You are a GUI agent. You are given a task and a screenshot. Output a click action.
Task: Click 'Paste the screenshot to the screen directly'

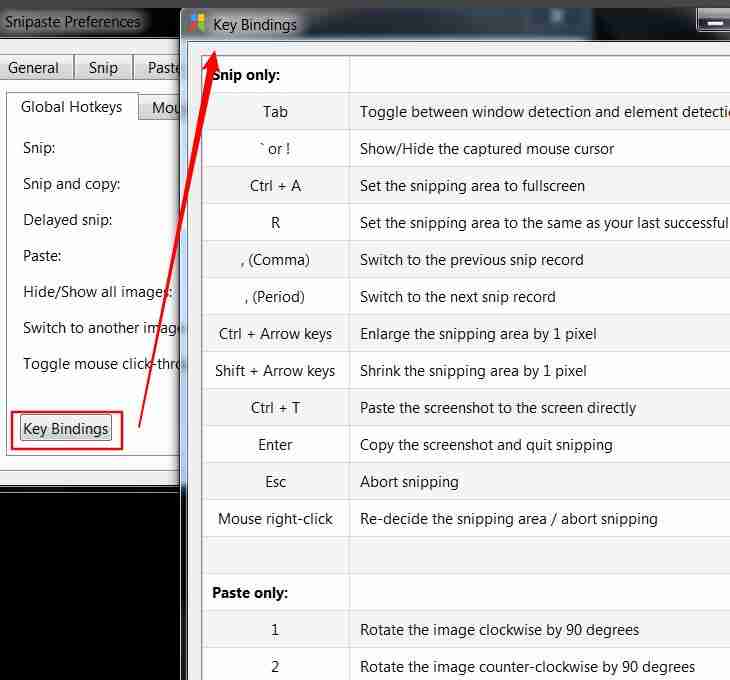(498, 408)
